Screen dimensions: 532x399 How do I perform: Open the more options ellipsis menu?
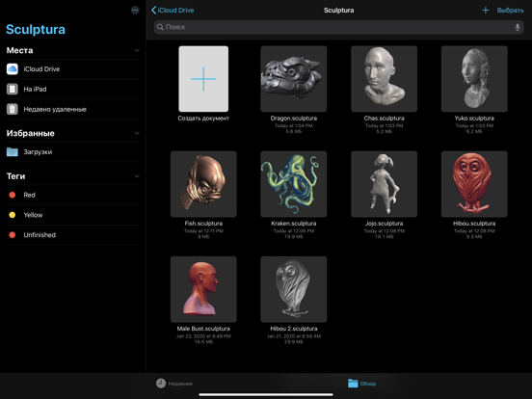point(135,11)
